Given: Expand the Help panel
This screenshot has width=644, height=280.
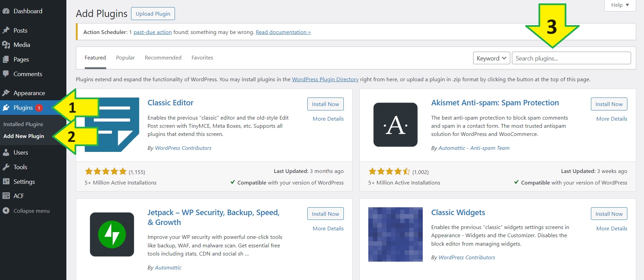Looking at the screenshot, I should tap(620, 5).
